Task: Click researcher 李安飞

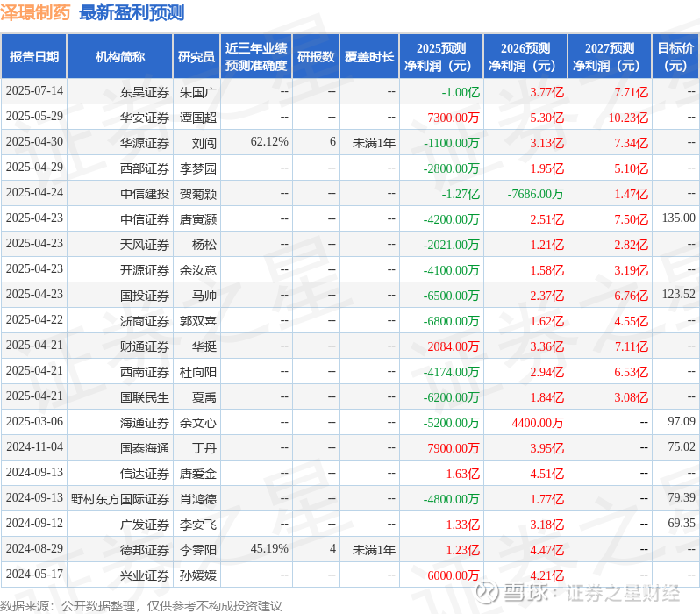Action: point(197,525)
